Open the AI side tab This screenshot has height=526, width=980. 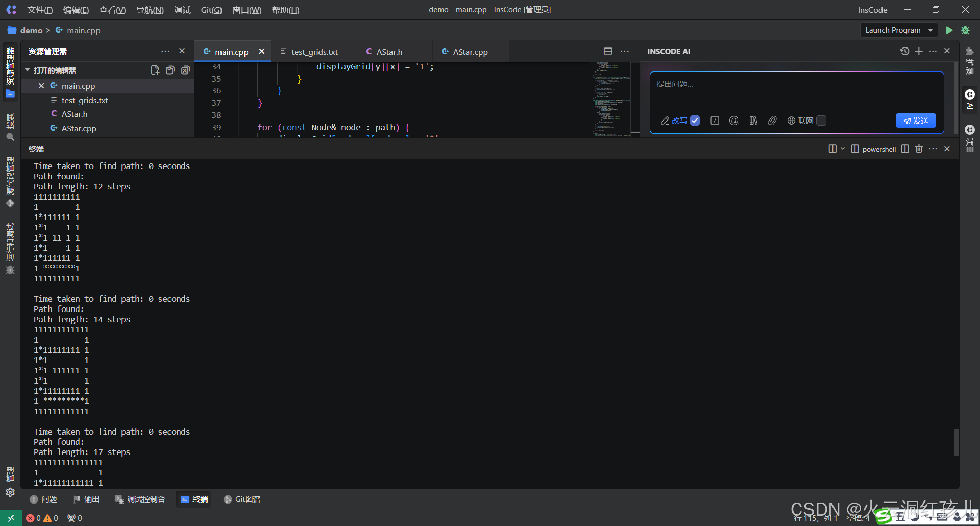tap(970, 100)
